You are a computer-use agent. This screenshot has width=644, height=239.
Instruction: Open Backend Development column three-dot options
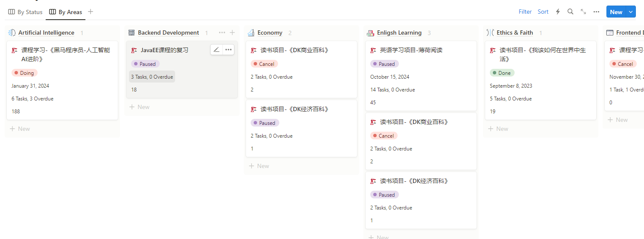(222, 32)
